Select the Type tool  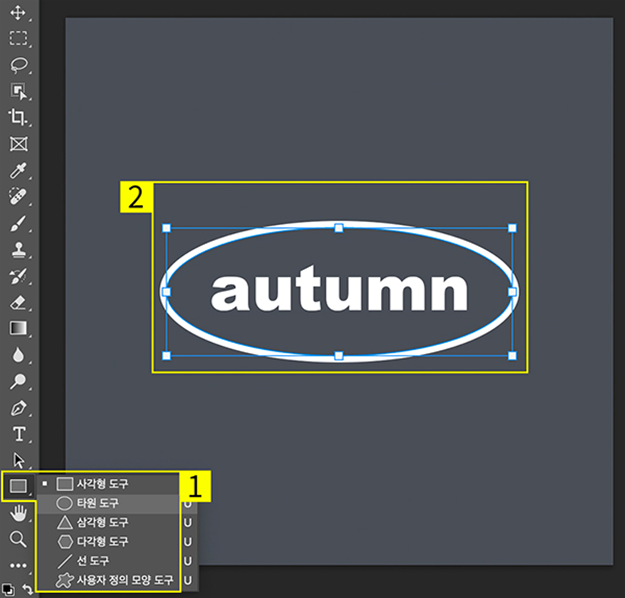19,434
